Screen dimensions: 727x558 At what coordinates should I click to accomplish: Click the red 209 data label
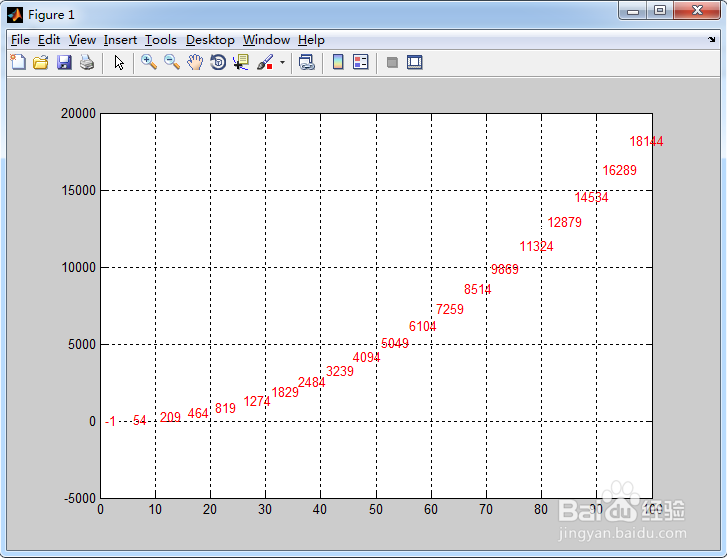click(x=170, y=417)
